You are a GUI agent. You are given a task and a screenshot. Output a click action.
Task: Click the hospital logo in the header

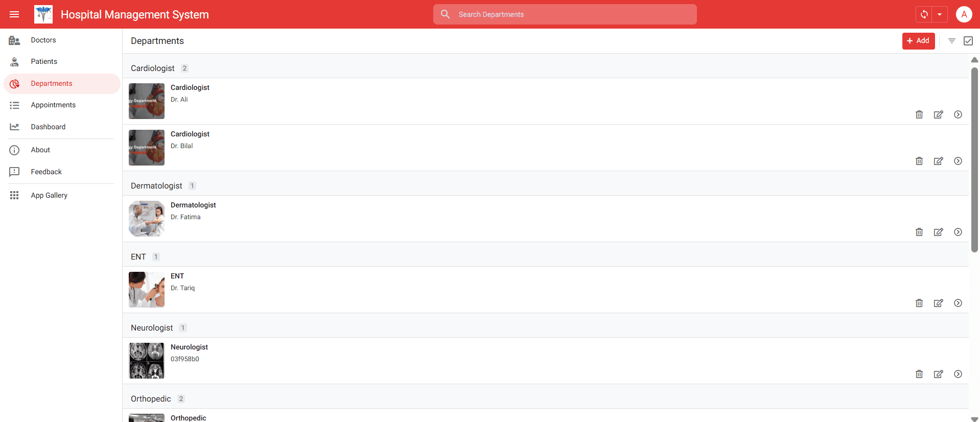(43, 14)
